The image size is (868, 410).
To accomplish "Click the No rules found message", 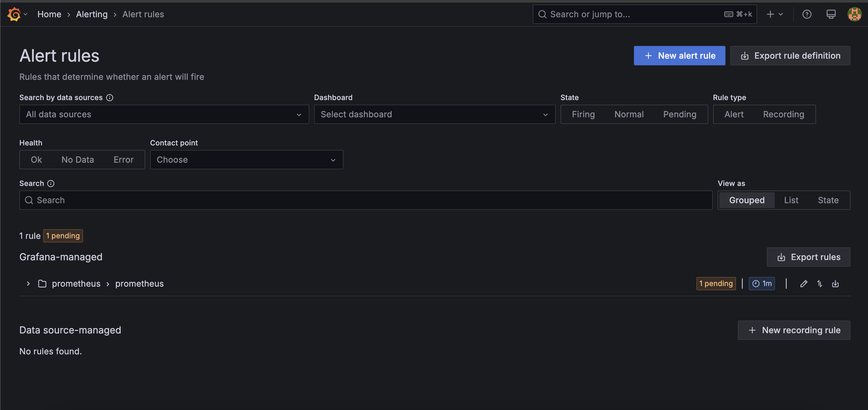I will click(50, 351).
